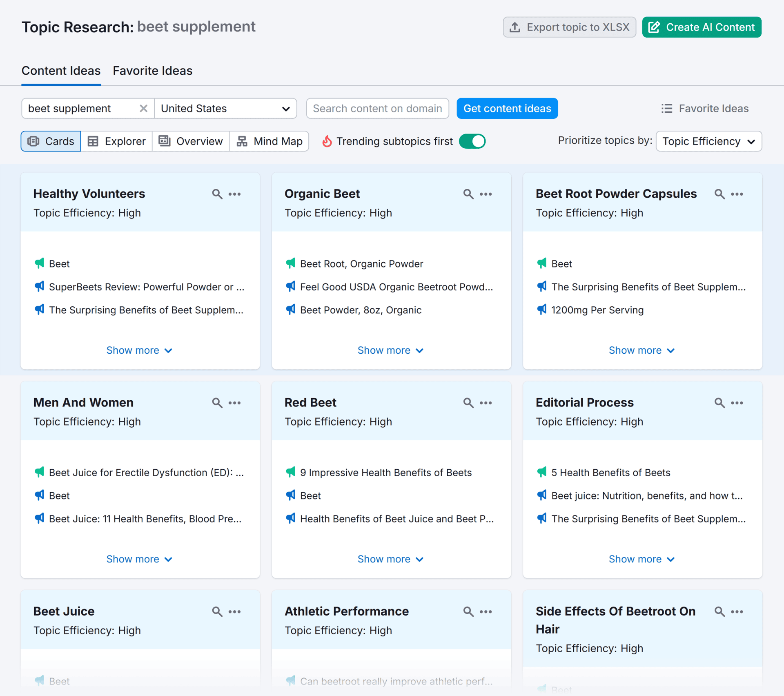Image resolution: width=784 pixels, height=696 pixels.
Task: Switch to the Favorite Ideas tab
Action: point(152,71)
